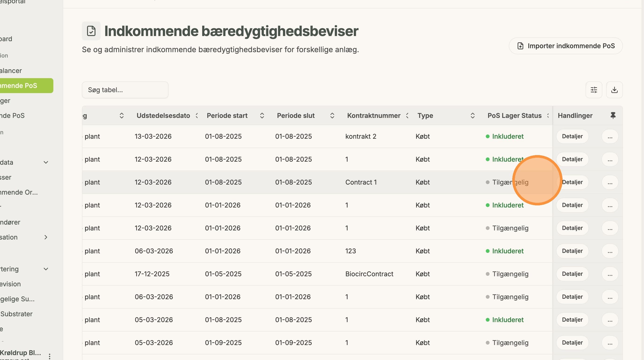
Task: Open more actions for 13-03-2026 row
Action: tap(610, 136)
